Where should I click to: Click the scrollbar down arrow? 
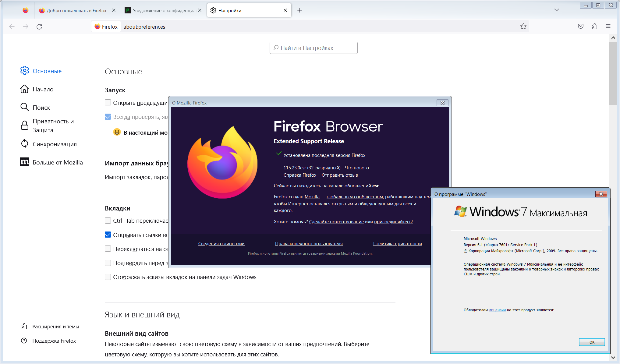click(613, 357)
